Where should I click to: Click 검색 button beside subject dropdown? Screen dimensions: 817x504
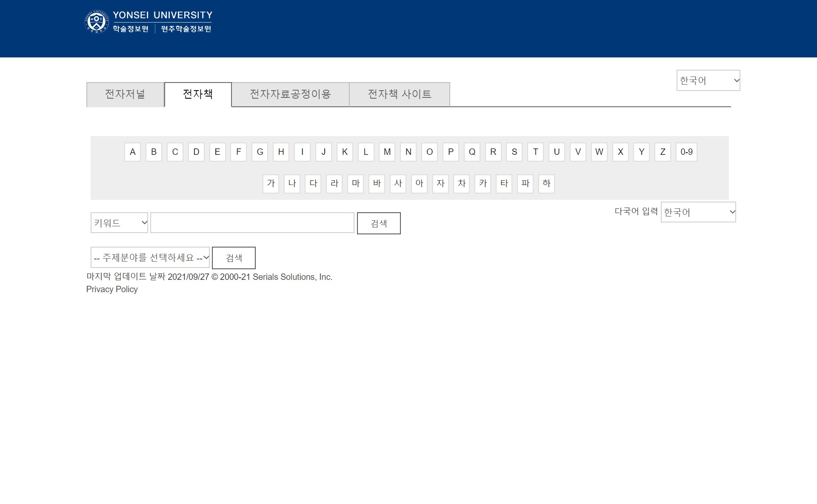click(x=234, y=258)
